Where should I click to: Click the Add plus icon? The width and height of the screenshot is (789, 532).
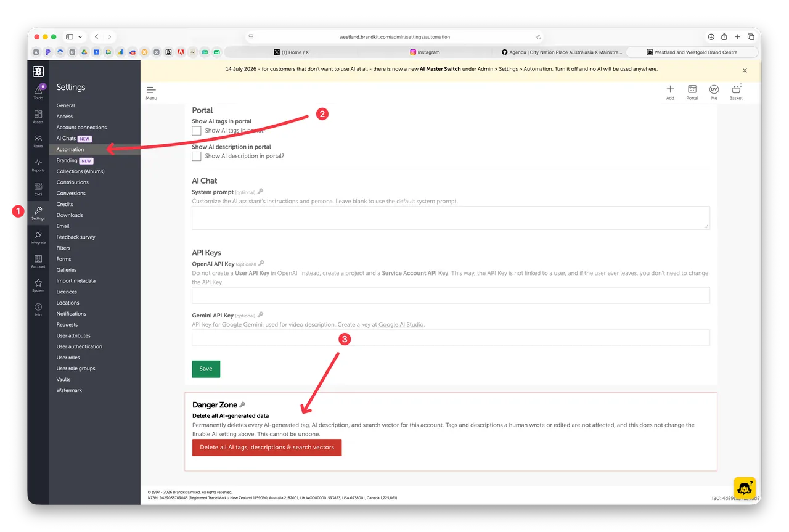tap(670, 92)
